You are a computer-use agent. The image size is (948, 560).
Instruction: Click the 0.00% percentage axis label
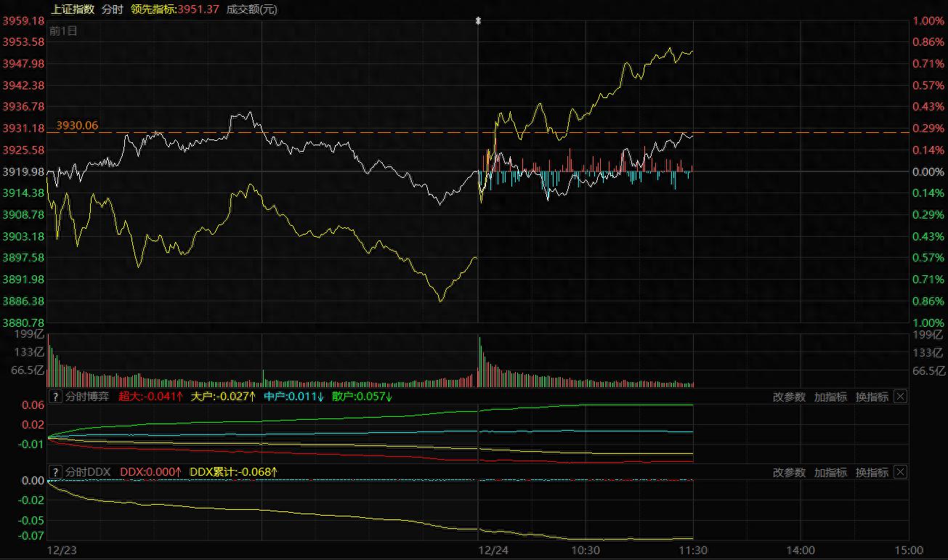coord(928,172)
